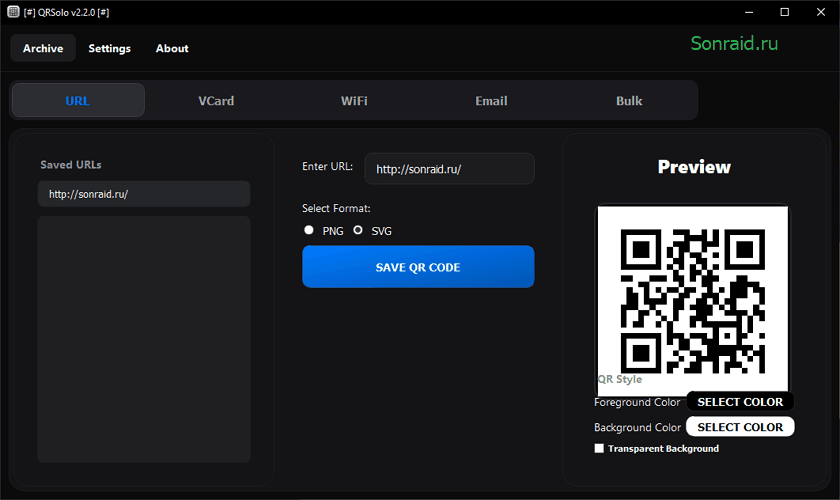Click the SAVE QR CODE button
The width and height of the screenshot is (840, 500).
[x=418, y=266]
